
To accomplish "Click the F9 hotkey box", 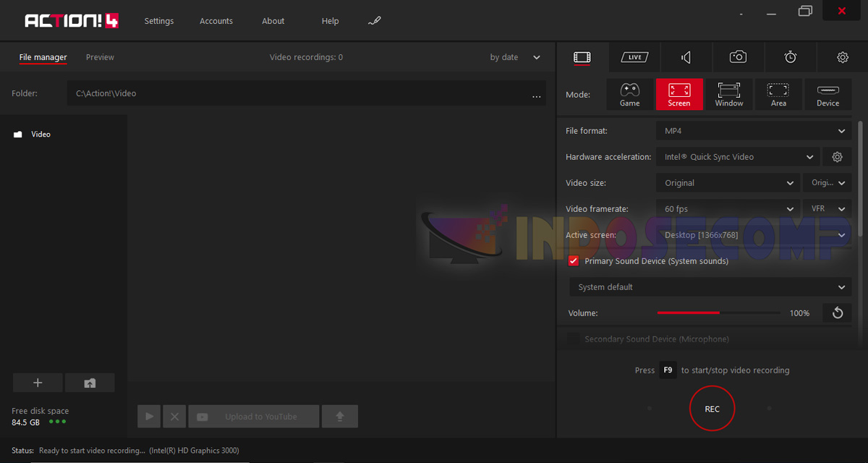I will tap(668, 370).
